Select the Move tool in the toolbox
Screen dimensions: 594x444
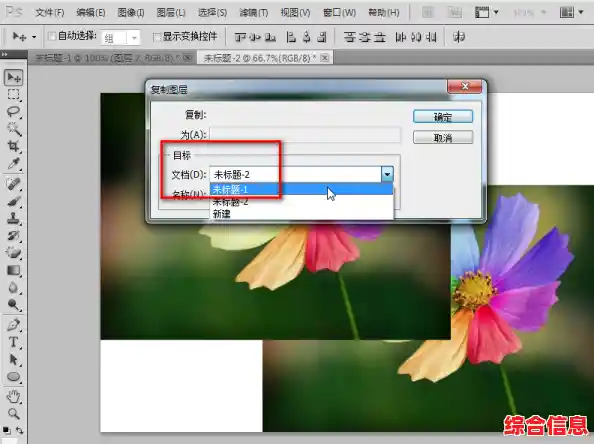[x=14, y=77]
